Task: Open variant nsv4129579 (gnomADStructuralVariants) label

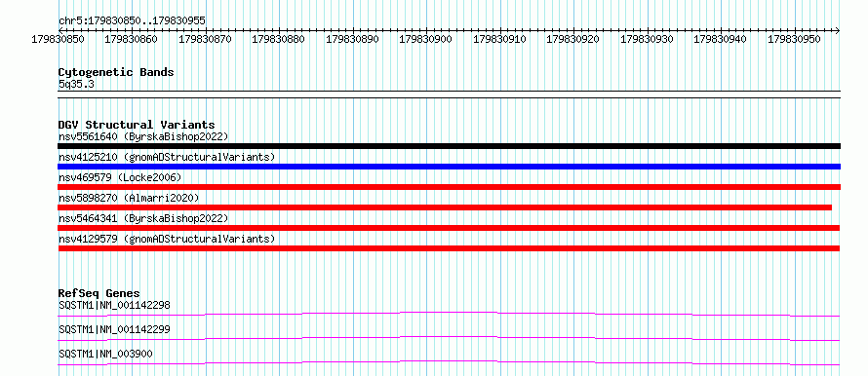Action: (167, 239)
